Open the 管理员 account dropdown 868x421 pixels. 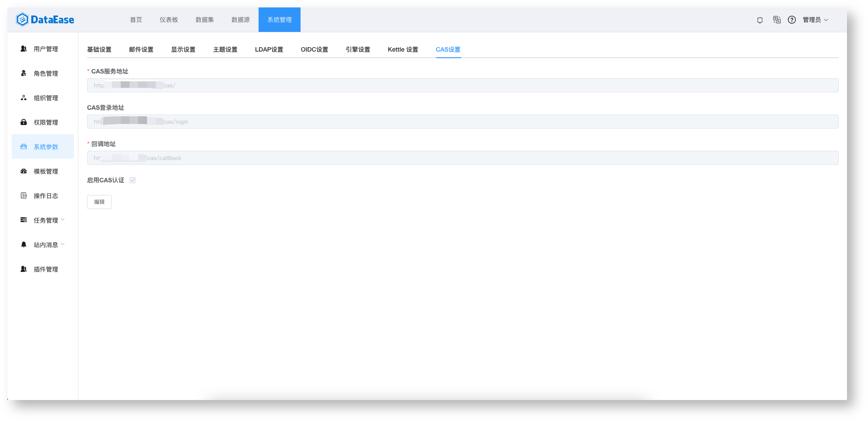815,20
